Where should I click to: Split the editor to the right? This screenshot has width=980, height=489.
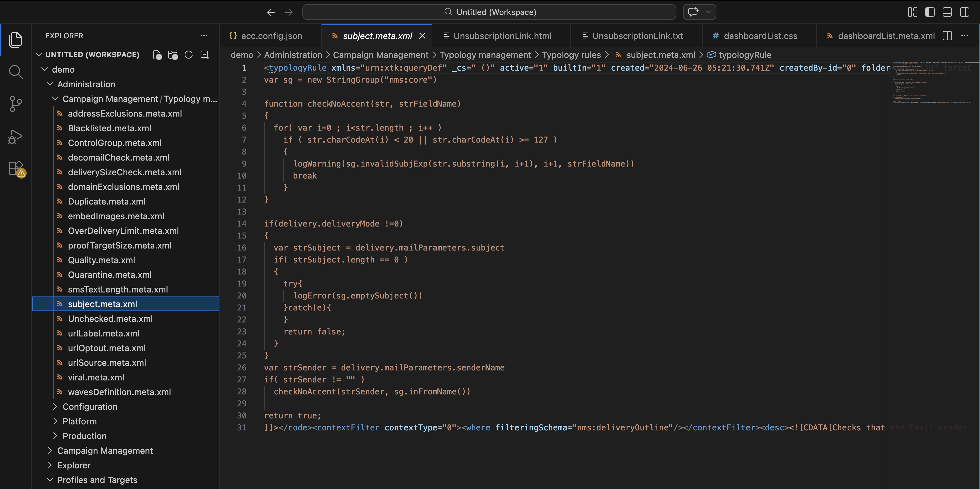coord(947,36)
